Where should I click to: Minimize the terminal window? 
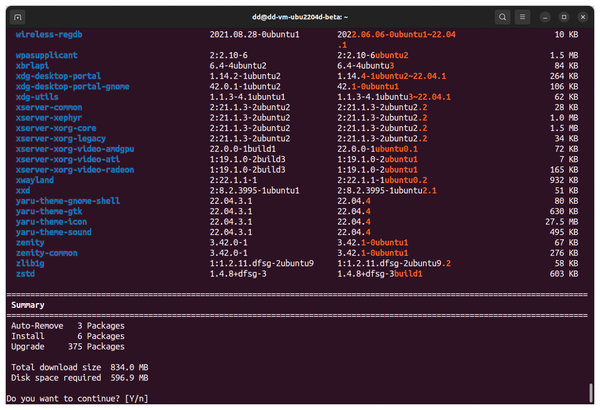545,17
